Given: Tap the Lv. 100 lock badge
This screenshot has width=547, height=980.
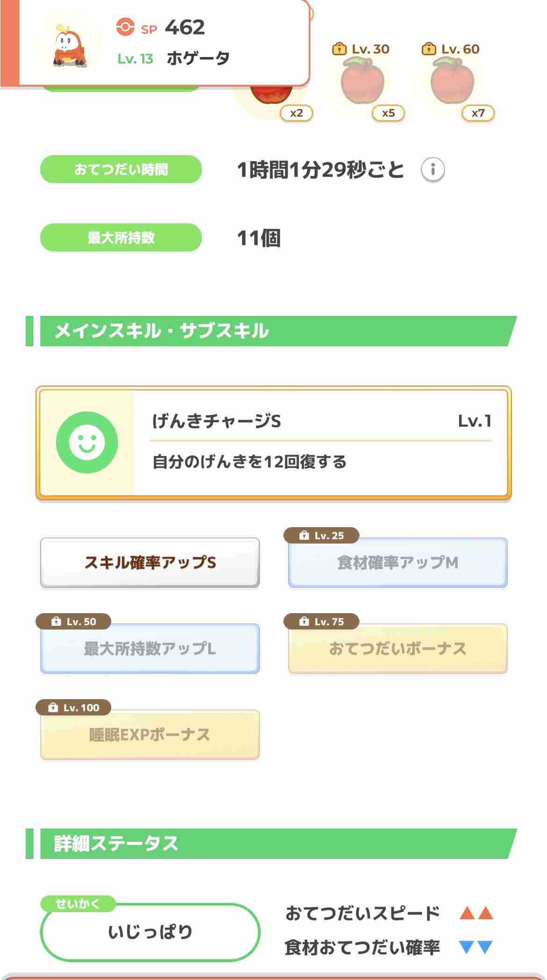Looking at the screenshot, I should point(73,707).
